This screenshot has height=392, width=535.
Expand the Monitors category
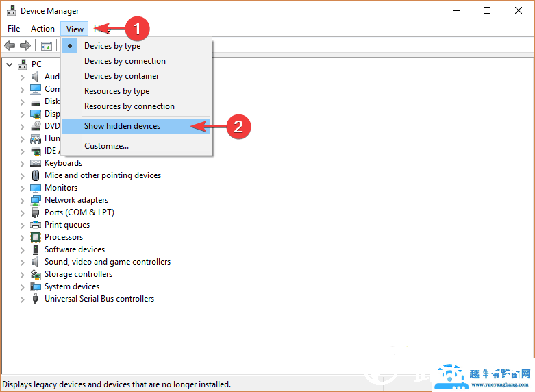click(x=22, y=188)
